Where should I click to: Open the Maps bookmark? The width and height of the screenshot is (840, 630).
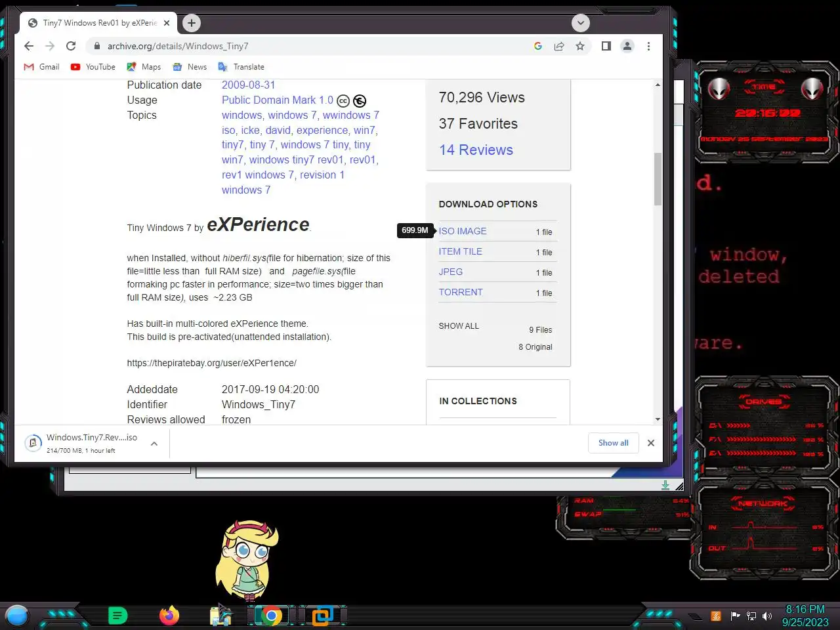click(144, 67)
